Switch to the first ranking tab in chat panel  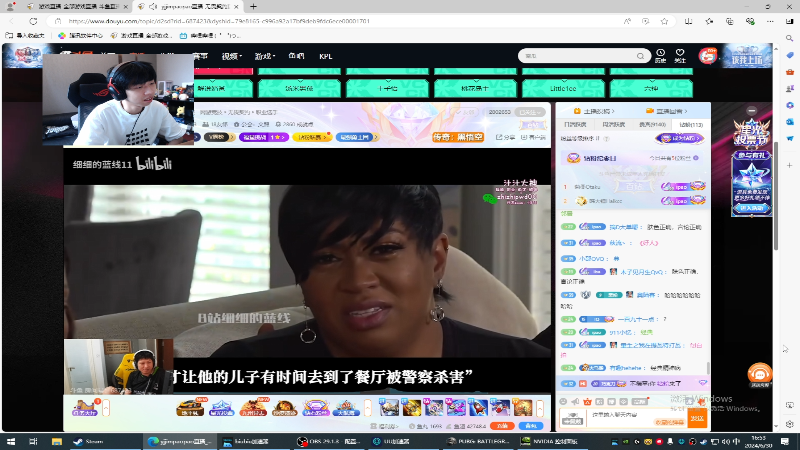tap(576, 124)
